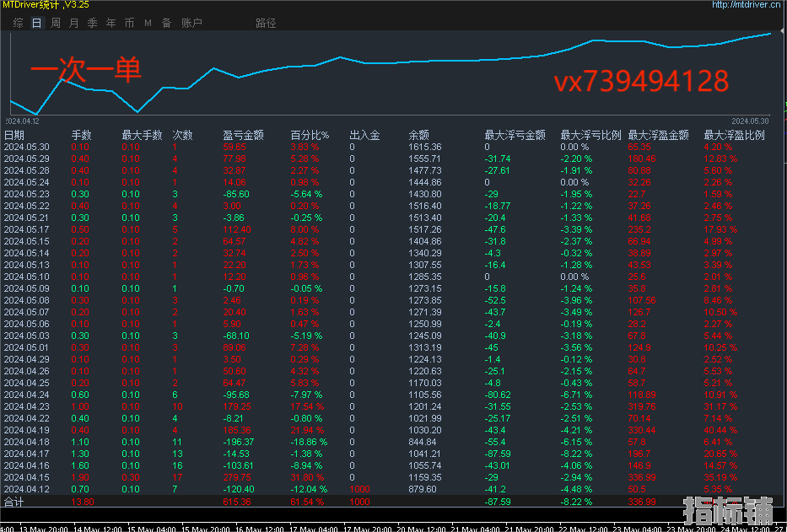
Task: Click the 2024.05.30 end date marker on chart
Action: click(x=750, y=121)
